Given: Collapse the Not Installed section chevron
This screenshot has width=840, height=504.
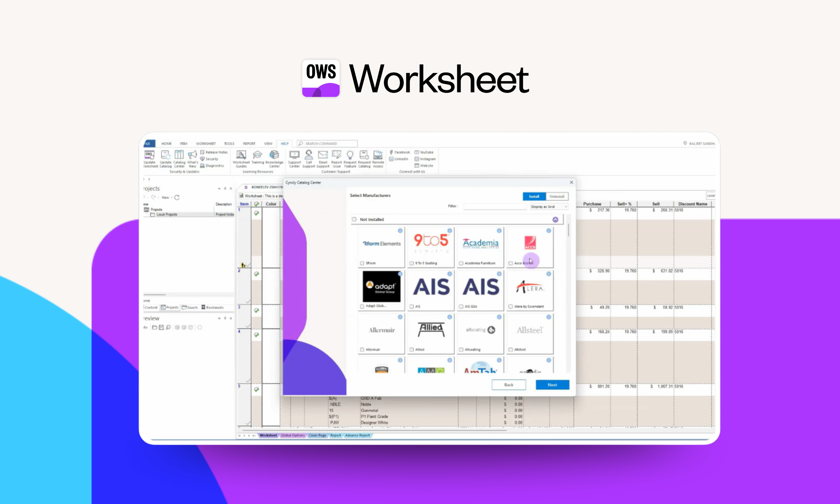Looking at the screenshot, I should (555, 220).
